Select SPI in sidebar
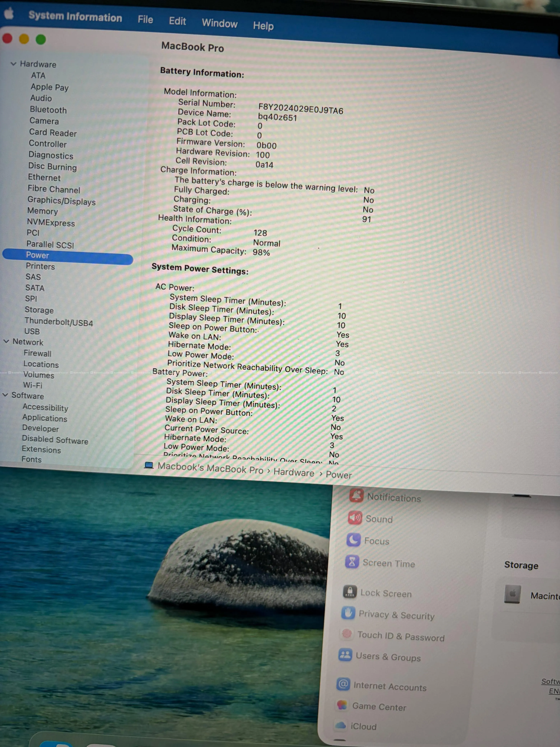Image resolution: width=560 pixels, height=747 pixels. click(x=31, y=299)
